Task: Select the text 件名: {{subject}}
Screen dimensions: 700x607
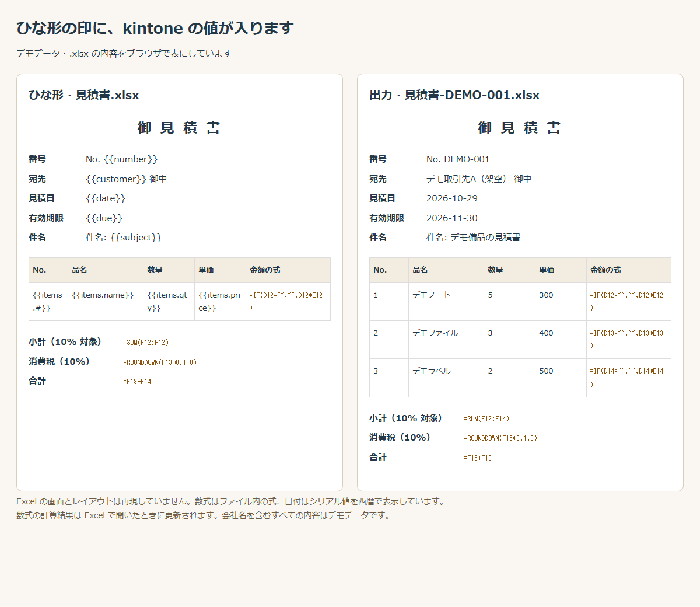Action: pyautogui.click(x=124, y=238)
